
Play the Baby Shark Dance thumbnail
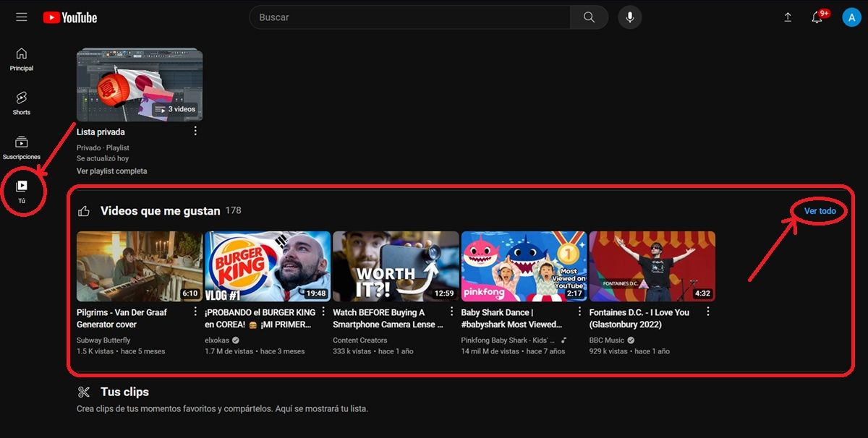click(x=524, y=266)
